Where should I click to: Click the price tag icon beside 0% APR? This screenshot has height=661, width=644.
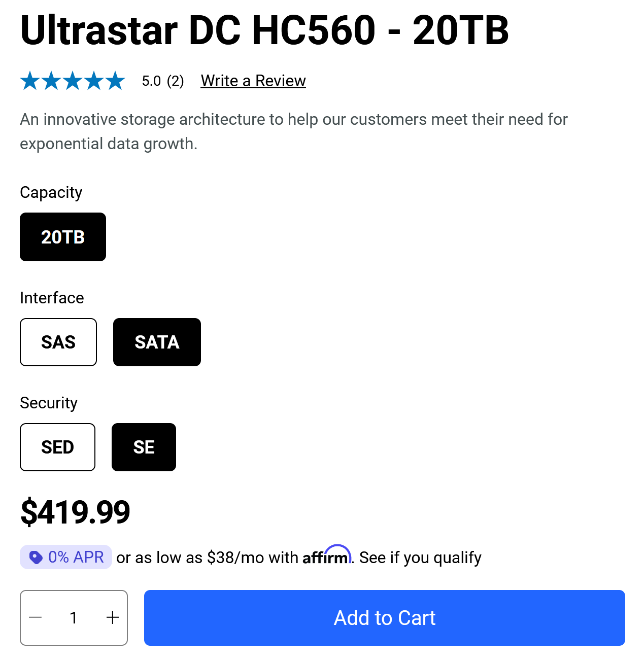[36, 558]
